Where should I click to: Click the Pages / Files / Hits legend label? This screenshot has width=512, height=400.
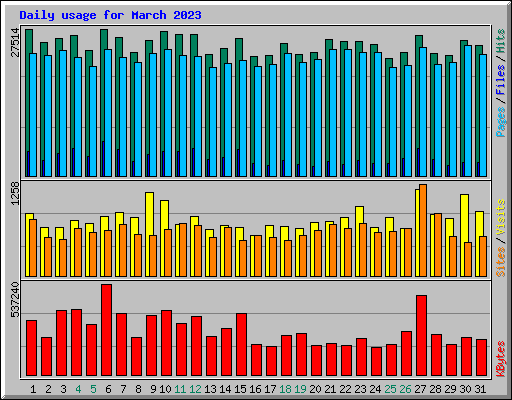tap(500, 83)
